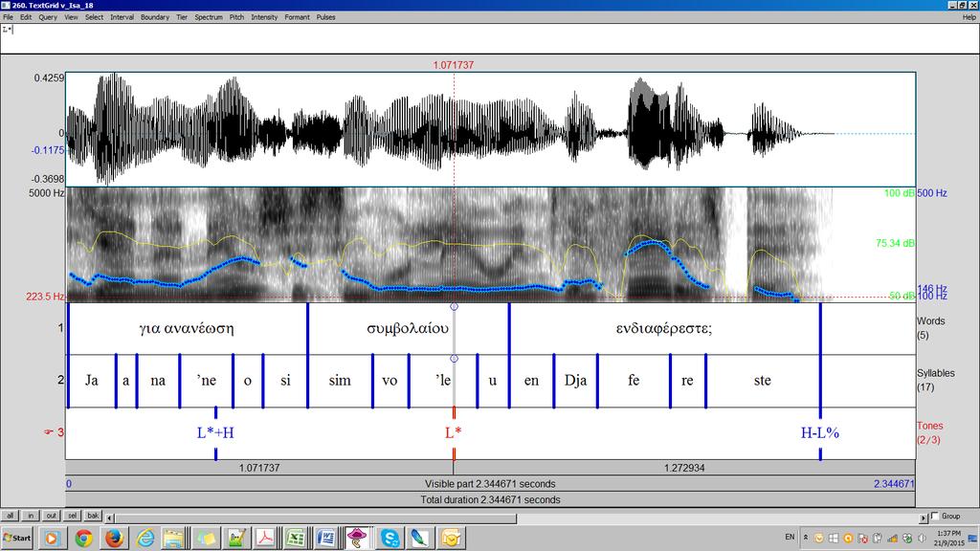The height and width of the screenshot is (551, 980).
Task: Select the Praat taskbar icon
Action: coord(357,538)
